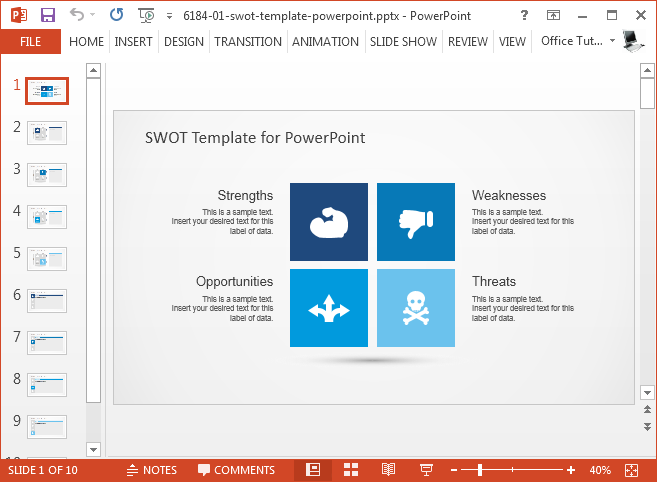This screenshot has height=482, width=657.
Task: Click the main editing scrollbar up arrow
Action: (647, 70)
